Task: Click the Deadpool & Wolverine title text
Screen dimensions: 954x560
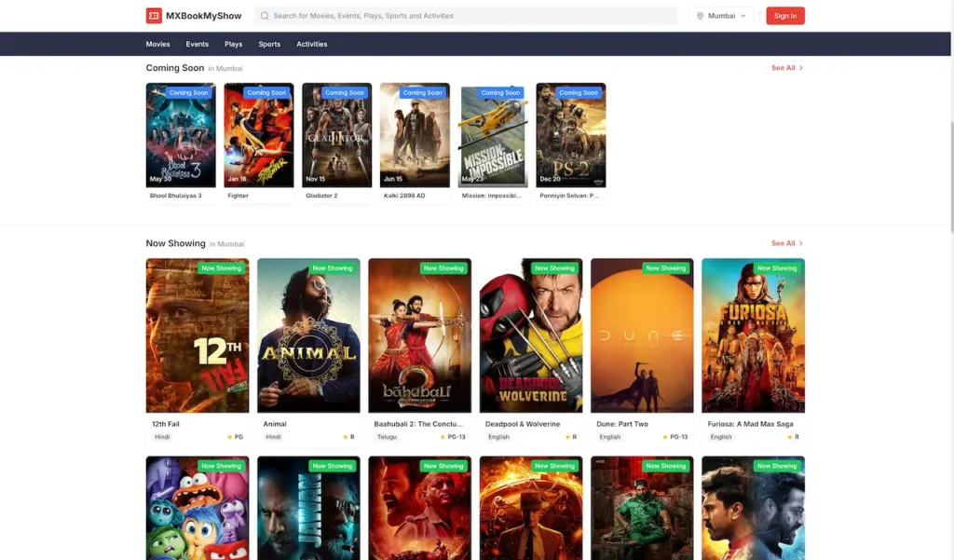Action: tap(523, 424)
